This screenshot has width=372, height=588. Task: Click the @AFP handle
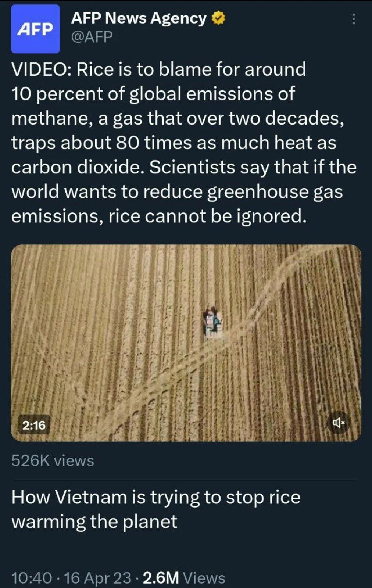tap(92, 37)
